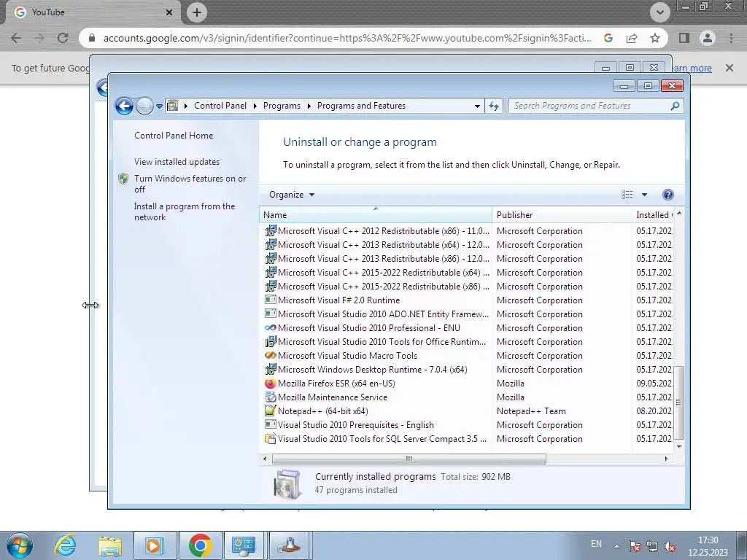Open the address bar history dropdown arrow
Viewport: 747px width, 560px height.
click(x=477, y=106)
